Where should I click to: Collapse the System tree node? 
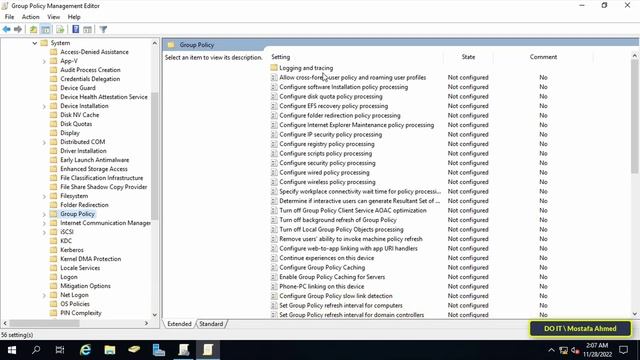[35, 43]
